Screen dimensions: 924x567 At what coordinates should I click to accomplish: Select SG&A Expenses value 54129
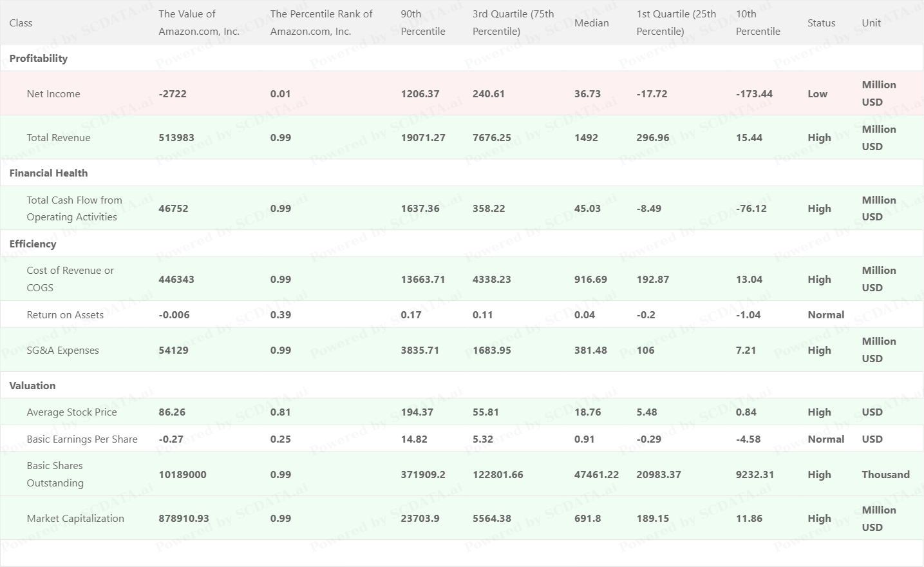tap(173, 350)
